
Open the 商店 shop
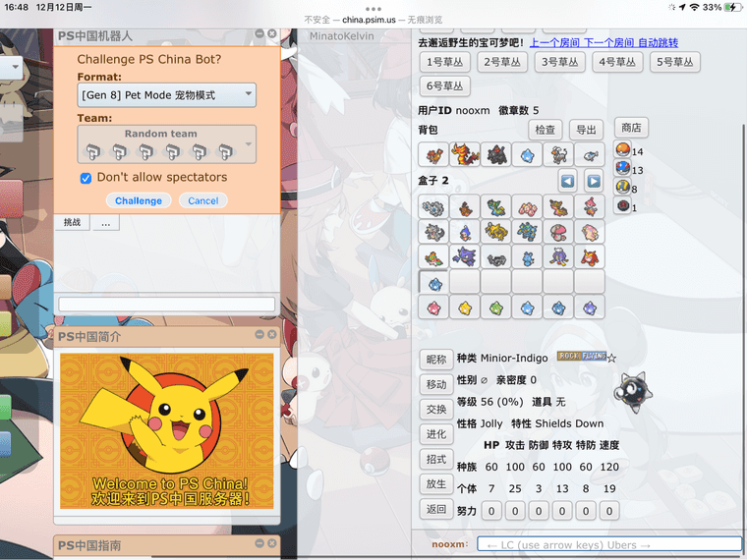[632, 128]
